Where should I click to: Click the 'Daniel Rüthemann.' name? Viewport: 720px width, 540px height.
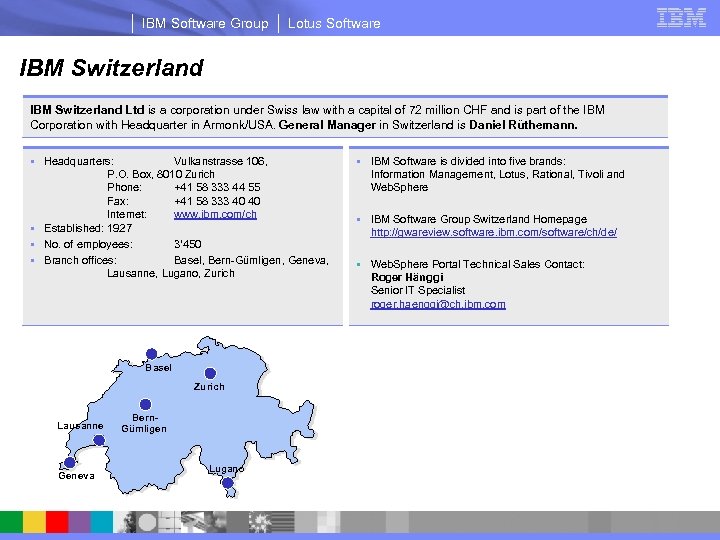pyautogui.click(x=523, y=125)
